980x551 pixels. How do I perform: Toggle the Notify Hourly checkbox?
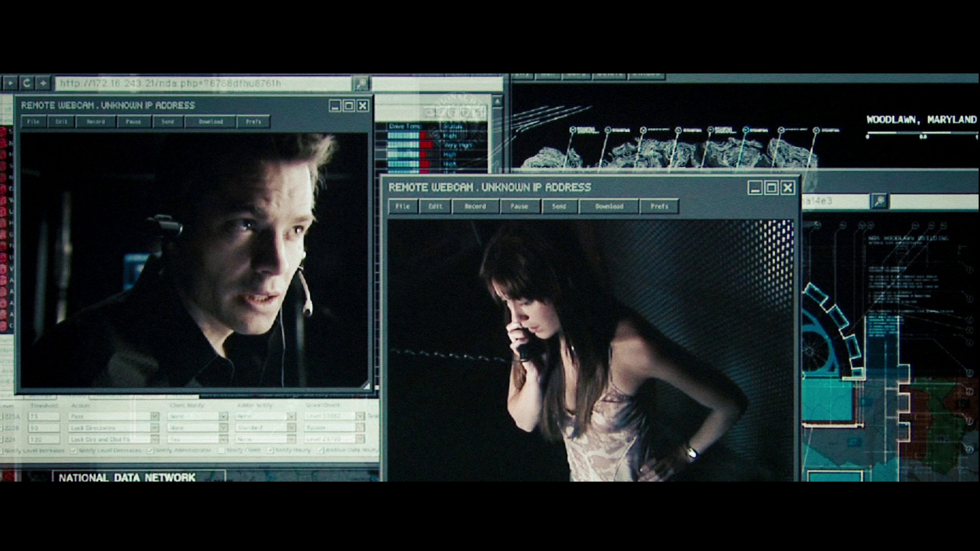click(x=270, y=451)
